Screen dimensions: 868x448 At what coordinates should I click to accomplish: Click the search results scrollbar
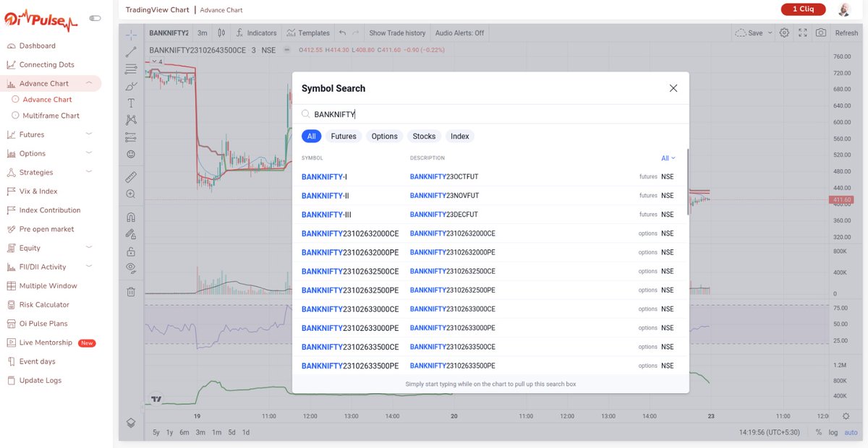[687, 183]
